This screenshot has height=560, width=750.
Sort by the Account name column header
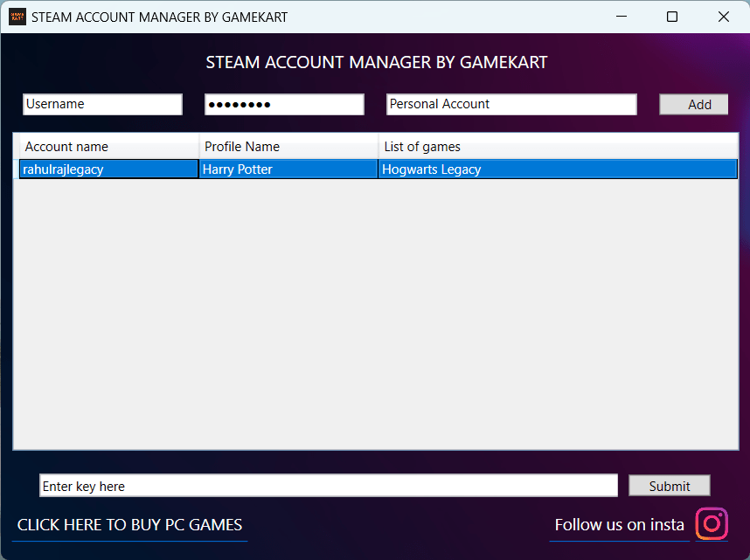click(109, 147)
